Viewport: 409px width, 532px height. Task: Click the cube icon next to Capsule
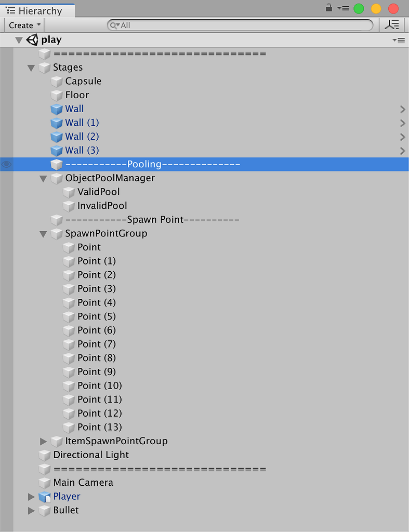tap(56, 81)
